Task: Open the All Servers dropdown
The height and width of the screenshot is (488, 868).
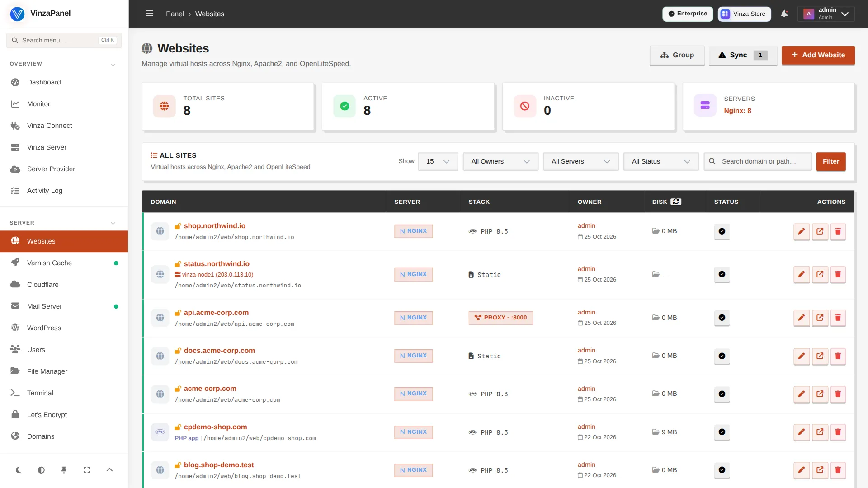Action: (581, 161)
